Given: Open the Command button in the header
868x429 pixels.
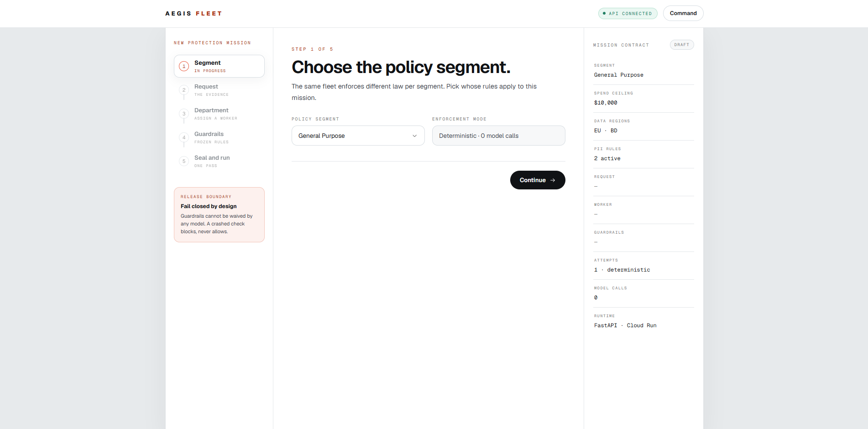Looking at the screenshot, I should [683, 13].
